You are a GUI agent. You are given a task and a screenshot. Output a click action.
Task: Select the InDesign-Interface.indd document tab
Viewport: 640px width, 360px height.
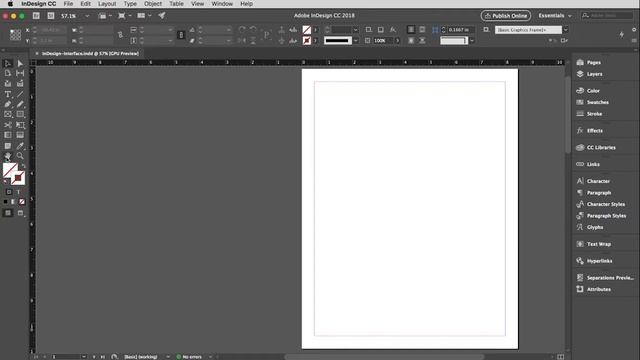[90, 53]
